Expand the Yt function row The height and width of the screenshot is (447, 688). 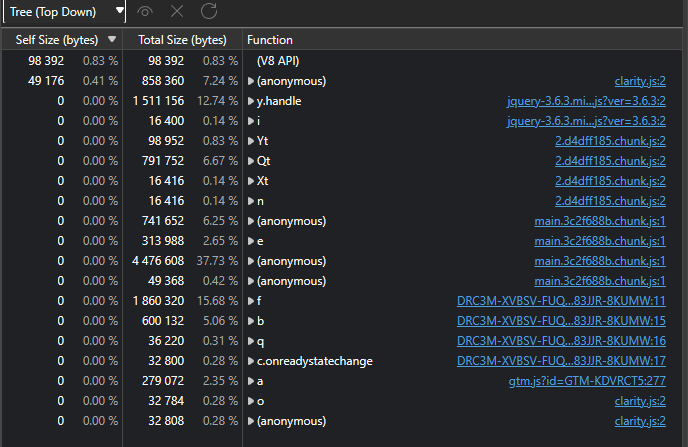pos(251,140)
